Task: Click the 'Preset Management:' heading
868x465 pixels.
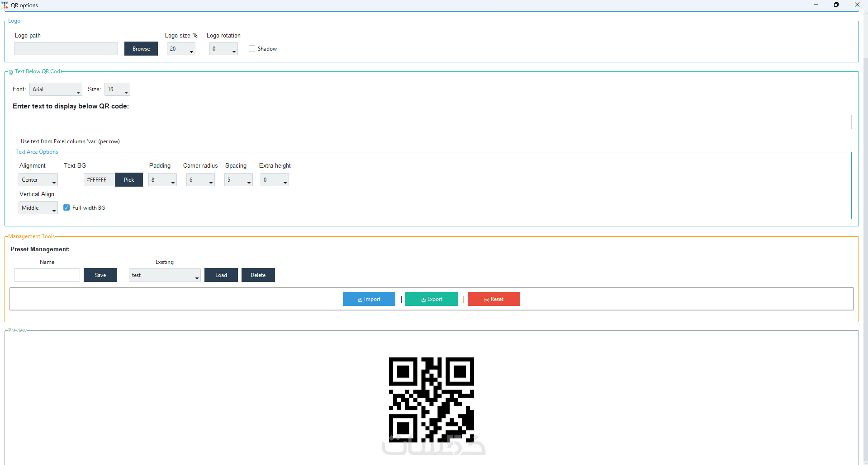Action: [x=40, y=249]
